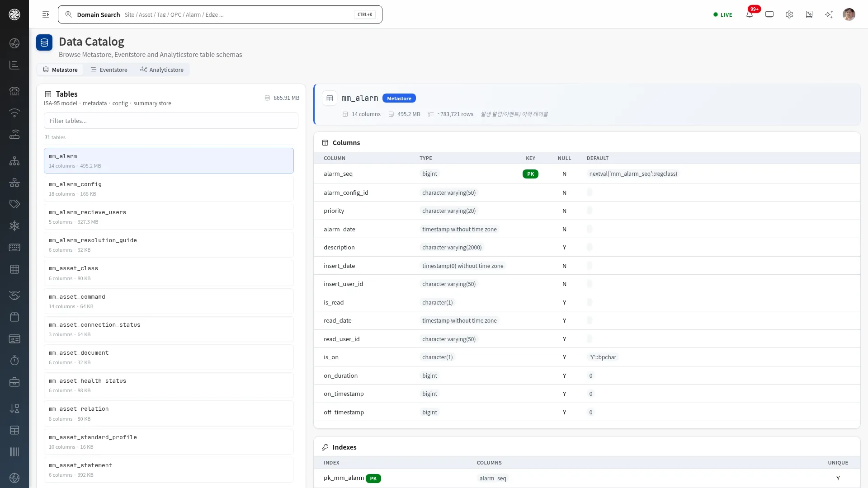Open the user profile avatar
The width and height of the screenshot is (868, 488).
(849, 14)
